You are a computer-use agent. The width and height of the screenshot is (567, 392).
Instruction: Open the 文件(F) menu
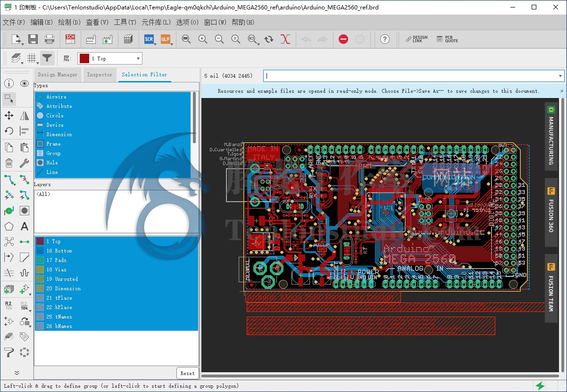(x=14, y=22)
